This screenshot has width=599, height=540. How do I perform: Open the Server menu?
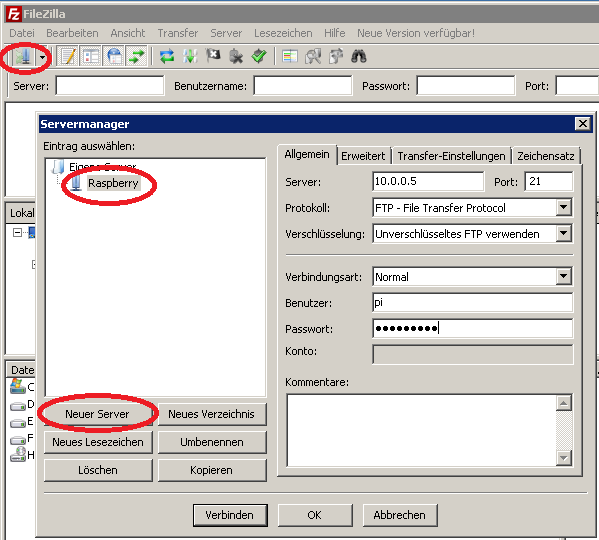226,33
